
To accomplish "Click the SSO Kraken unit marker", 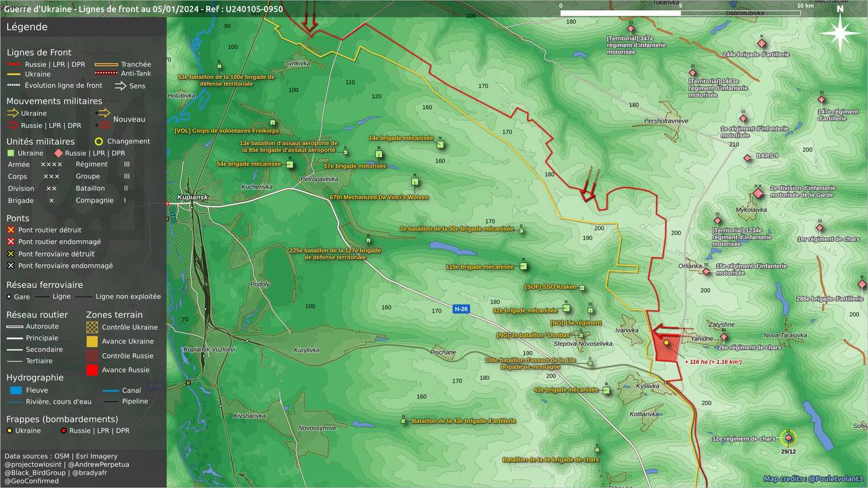I will click(582, 287).
